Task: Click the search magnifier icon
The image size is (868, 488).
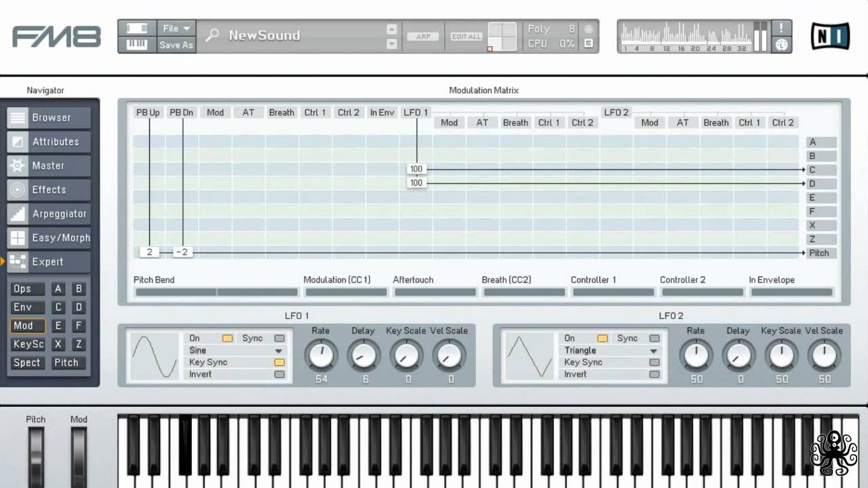Action: click(212, 35)
